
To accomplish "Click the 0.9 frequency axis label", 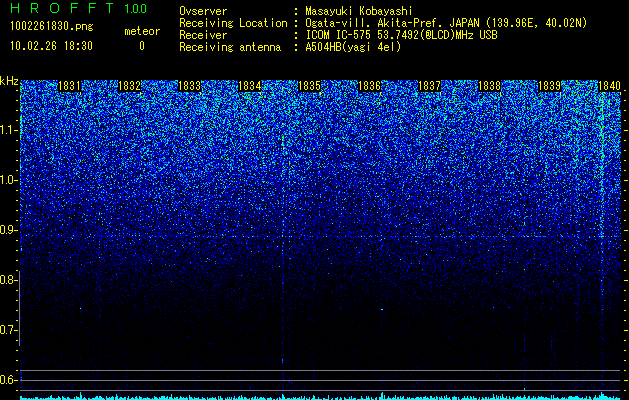I will coord(8,230).
